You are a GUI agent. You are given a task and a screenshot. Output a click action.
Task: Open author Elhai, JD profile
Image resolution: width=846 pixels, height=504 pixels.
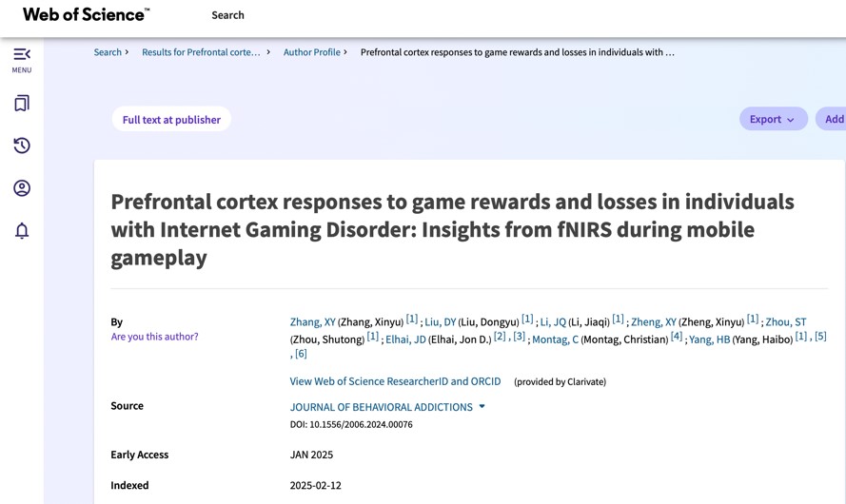coord(405,339)
